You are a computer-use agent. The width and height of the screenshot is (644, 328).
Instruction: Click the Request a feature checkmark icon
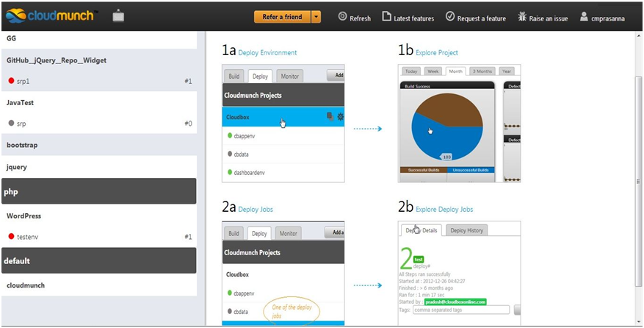click(450, 16)
